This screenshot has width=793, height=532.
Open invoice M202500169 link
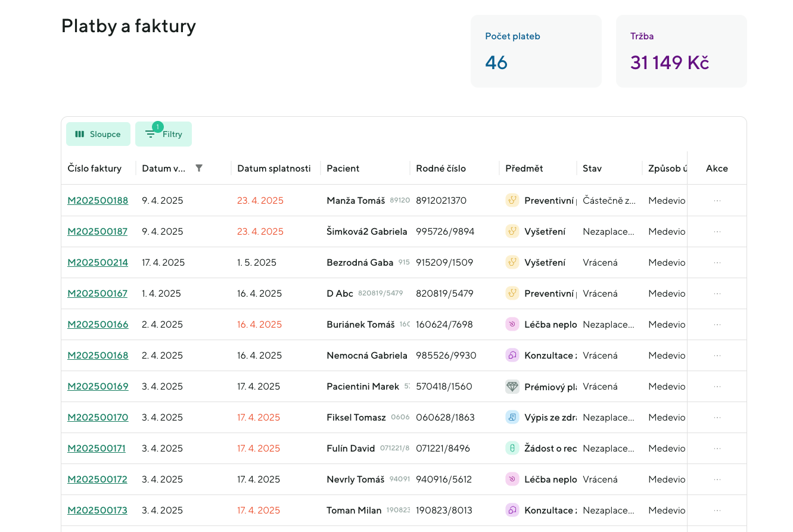click(98, 387)
